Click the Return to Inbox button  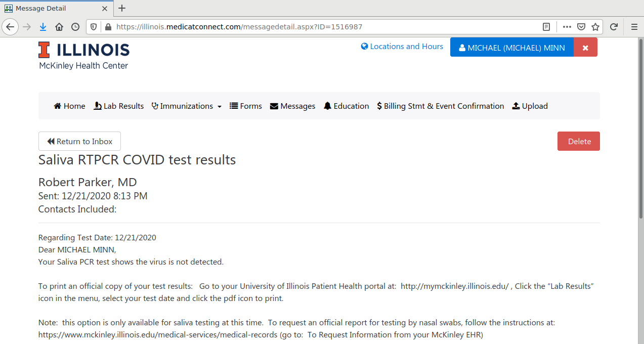(79, 142)
